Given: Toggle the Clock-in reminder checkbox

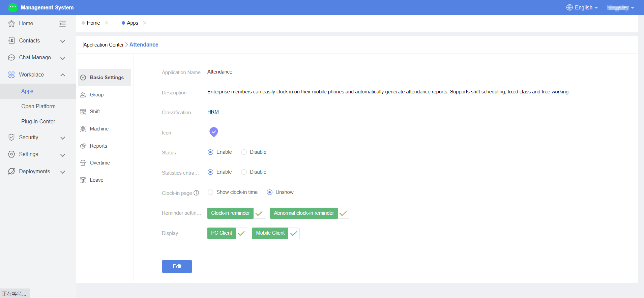Looking at the screenshot, I should point(259,213).
